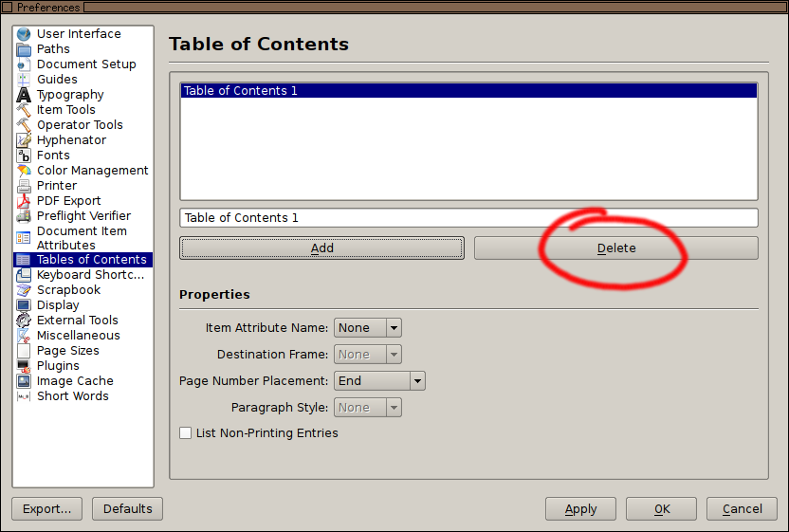Click the Color Management icon
Image resolution: width=789 pixels, height=532 pixels.
[x=24, y=171]
